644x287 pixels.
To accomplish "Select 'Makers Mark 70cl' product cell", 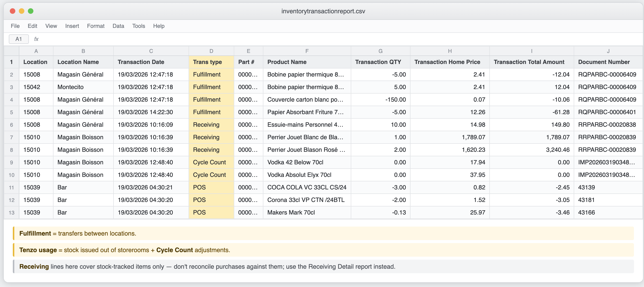I will pos(307,212).
